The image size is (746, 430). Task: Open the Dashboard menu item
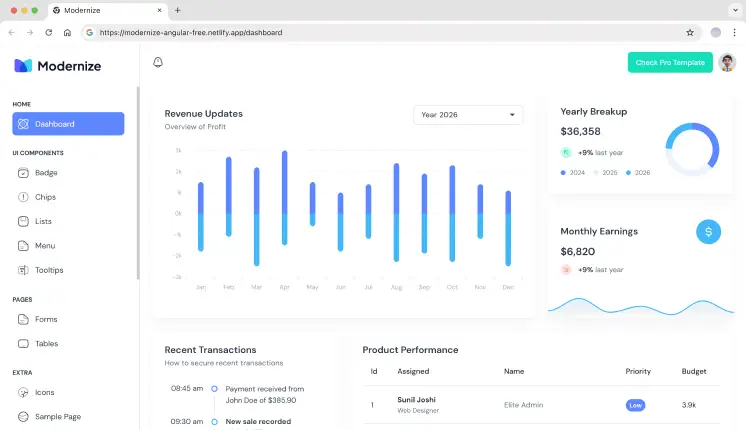coord(69,124)
